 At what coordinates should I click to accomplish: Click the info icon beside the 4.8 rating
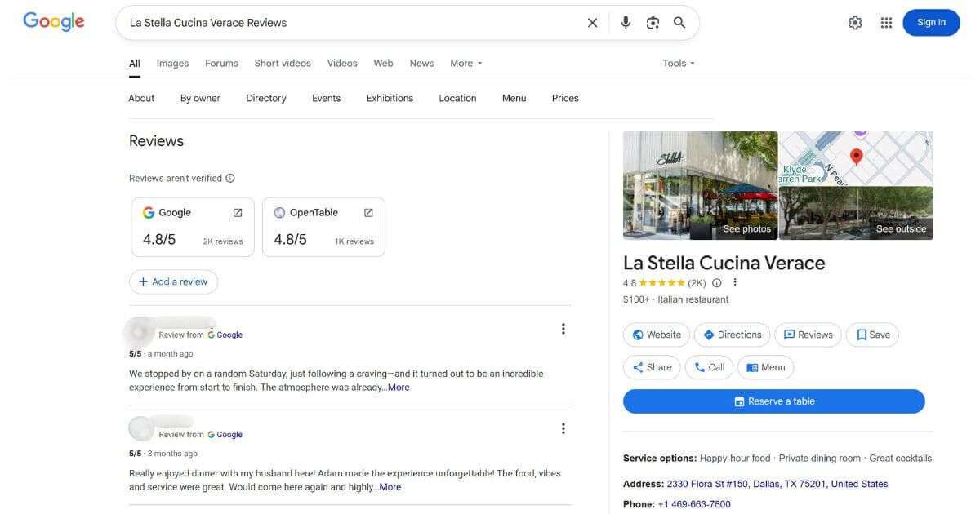[x=716, y=282]
